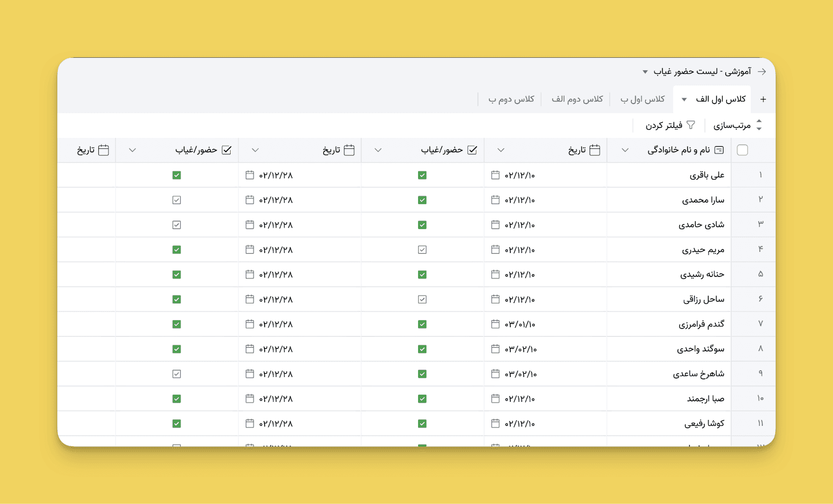Toggle the select-all checkbox in header row

742,150
